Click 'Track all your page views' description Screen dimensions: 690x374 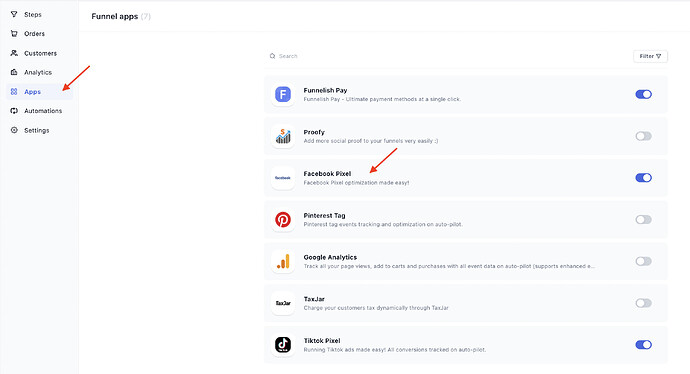[449, 266]
